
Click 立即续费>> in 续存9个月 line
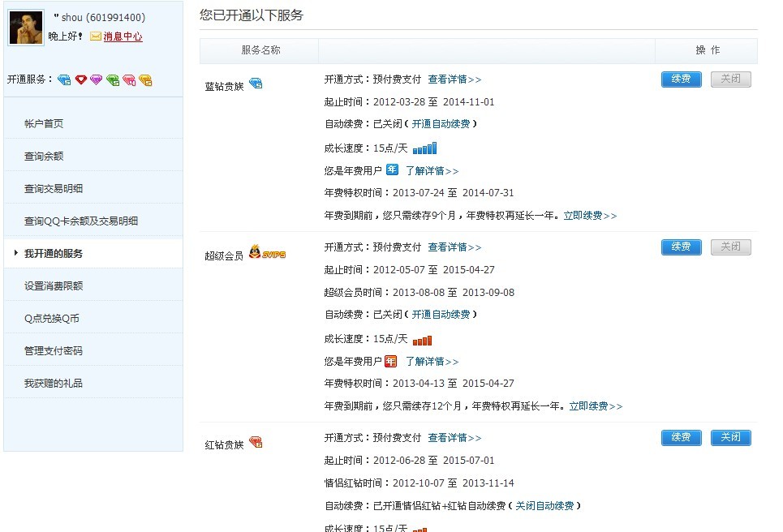pos(590,216)
